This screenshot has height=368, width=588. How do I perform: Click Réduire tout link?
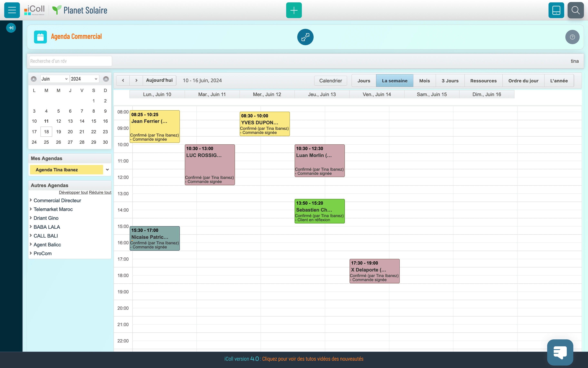coord(100,192)
